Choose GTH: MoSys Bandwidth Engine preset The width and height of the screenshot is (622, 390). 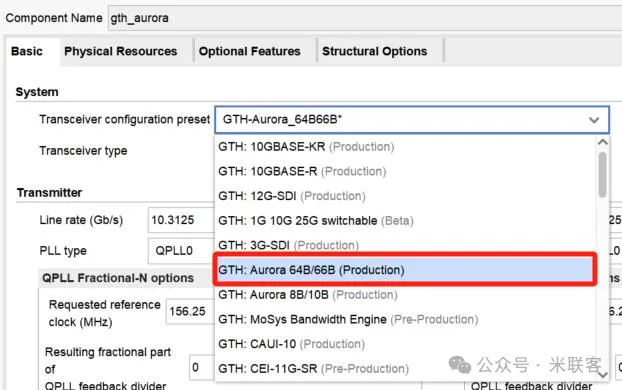pos(405,319)
